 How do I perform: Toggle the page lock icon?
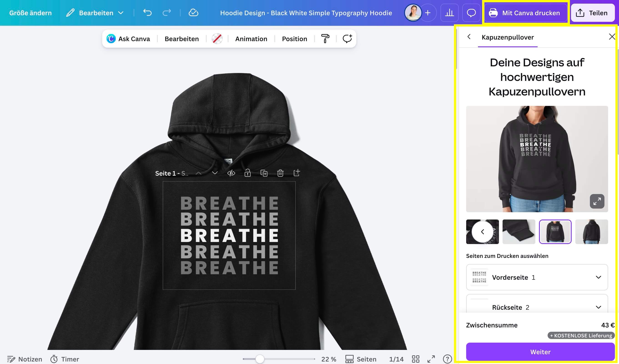(x=247, y=173)
